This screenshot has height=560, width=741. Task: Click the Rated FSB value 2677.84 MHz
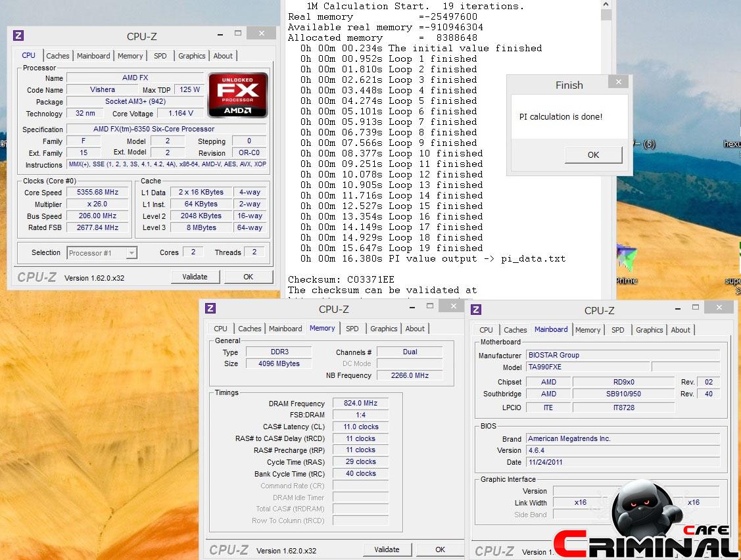pos(97,228)
